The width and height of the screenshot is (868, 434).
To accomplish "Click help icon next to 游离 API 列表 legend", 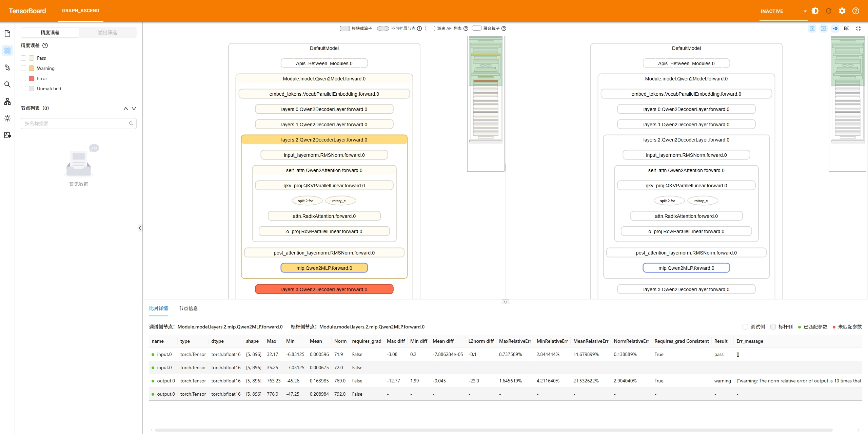I will click(466, 29).
